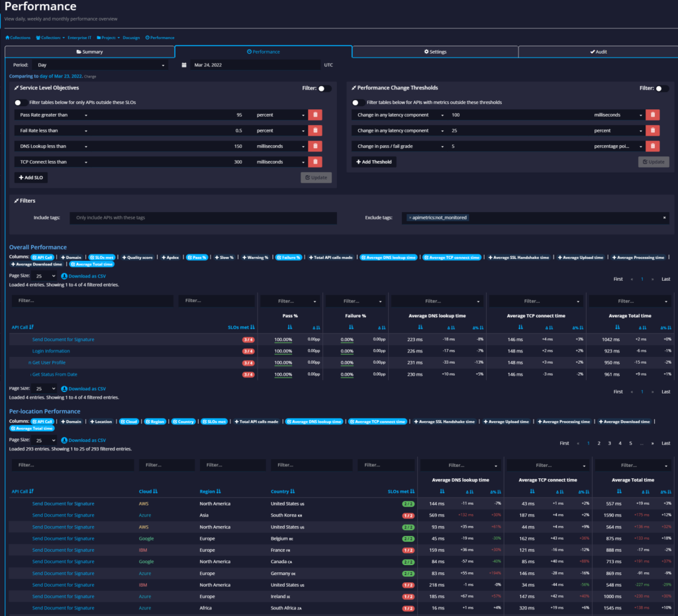Sort Overall table by Pass % value

[x=290, y=327]
